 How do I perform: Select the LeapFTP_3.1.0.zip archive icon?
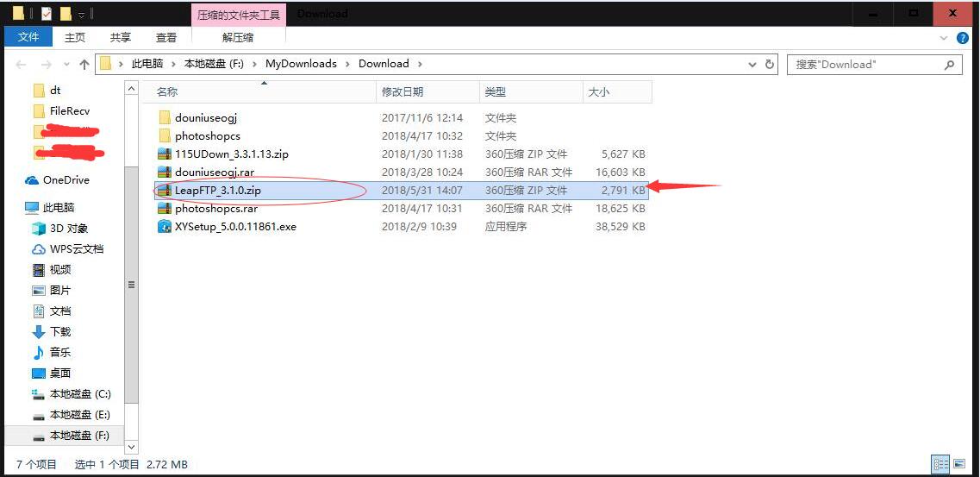click(x=165, y=190)
